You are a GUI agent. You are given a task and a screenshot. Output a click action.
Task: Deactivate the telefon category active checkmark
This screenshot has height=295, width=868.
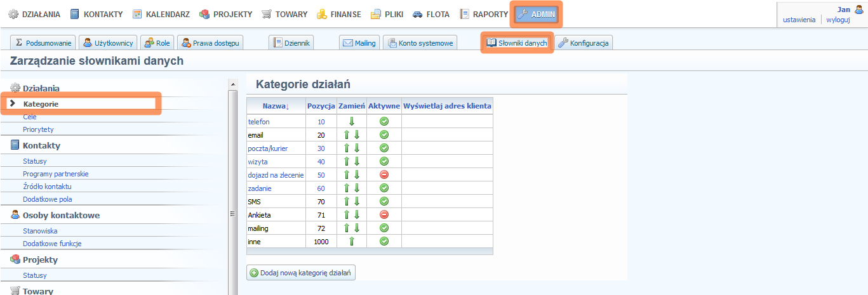click(384, 122)
